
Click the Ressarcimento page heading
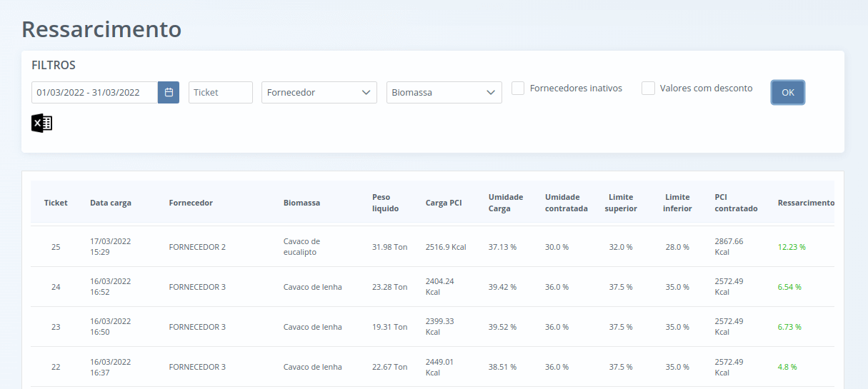[x=101, y=29]
